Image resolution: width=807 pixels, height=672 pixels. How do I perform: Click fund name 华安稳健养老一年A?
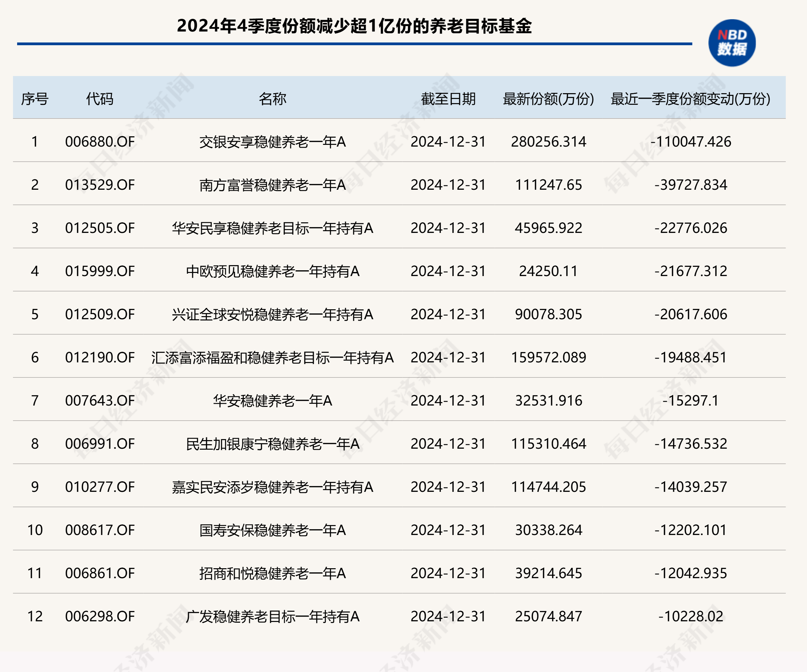pyautogui.click(x=272, y=401)
